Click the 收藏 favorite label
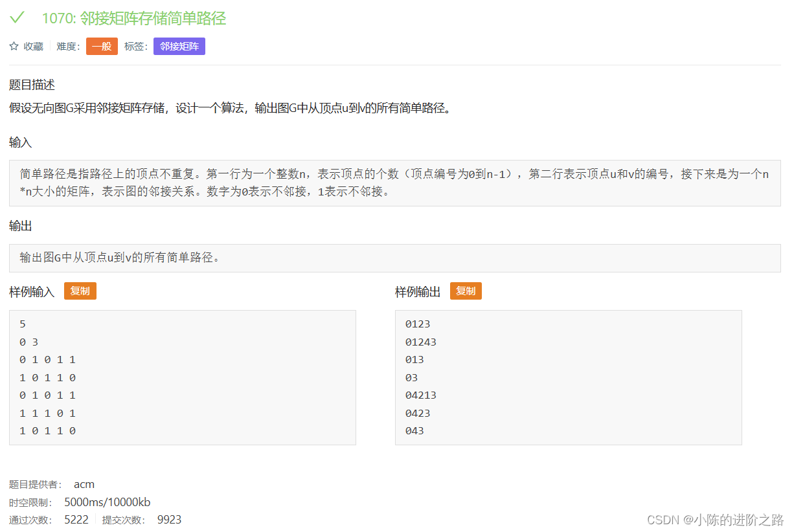The width and height of the screenshot is (794, 532). pos(34,47)
